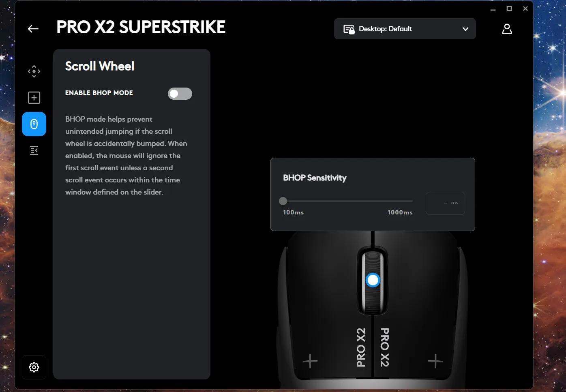Click the blue scroll wheel hotspot on the mouse

373,280
